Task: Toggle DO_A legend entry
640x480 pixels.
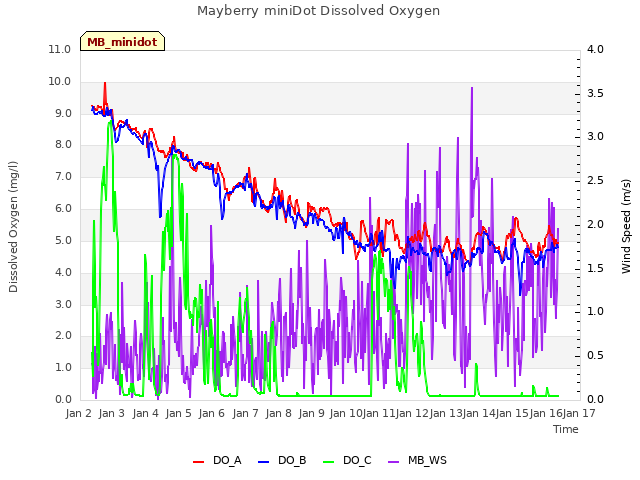Action: click(217, 461)
